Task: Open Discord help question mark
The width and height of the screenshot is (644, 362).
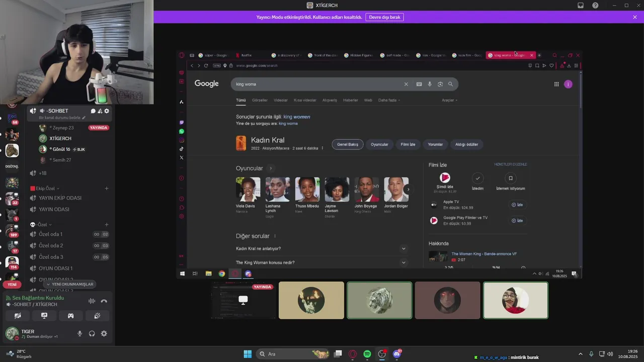Action: click(595, 6)
